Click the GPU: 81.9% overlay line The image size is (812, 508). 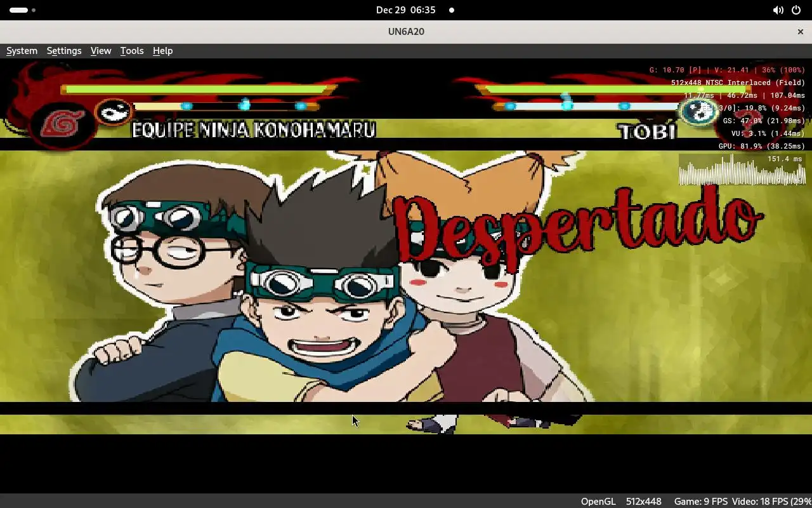coord(762,146)
